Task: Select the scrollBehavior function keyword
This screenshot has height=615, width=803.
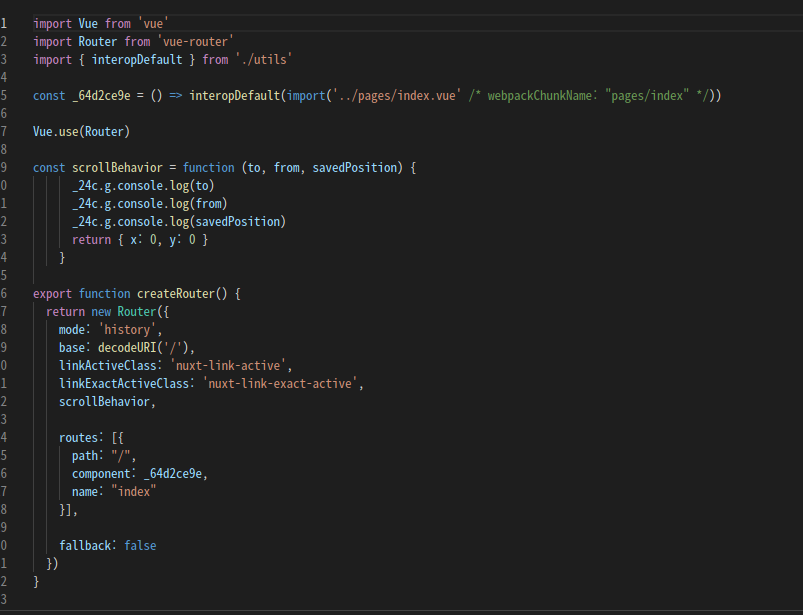Action: (x=208, y=167)
